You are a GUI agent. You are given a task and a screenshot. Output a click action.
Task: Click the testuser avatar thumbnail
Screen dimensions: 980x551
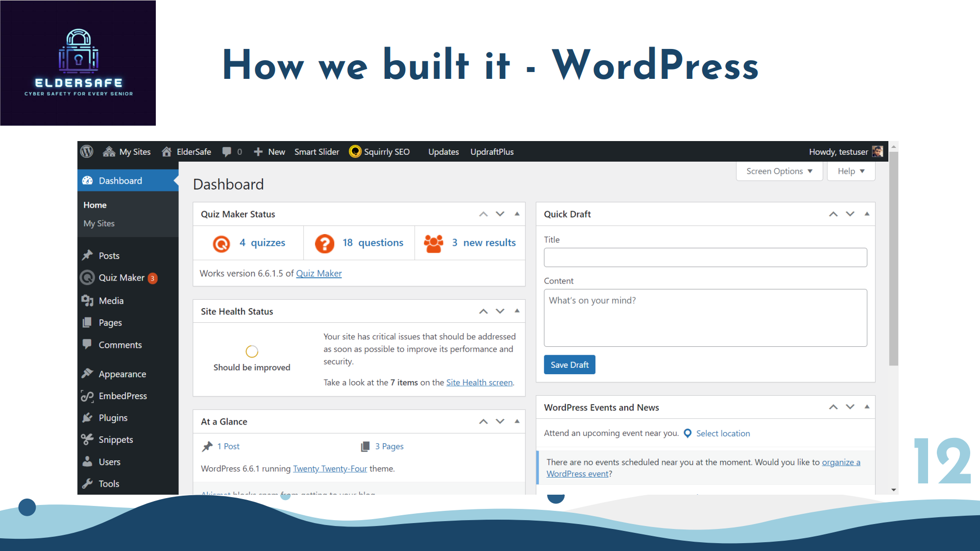[x=878, y=152]
